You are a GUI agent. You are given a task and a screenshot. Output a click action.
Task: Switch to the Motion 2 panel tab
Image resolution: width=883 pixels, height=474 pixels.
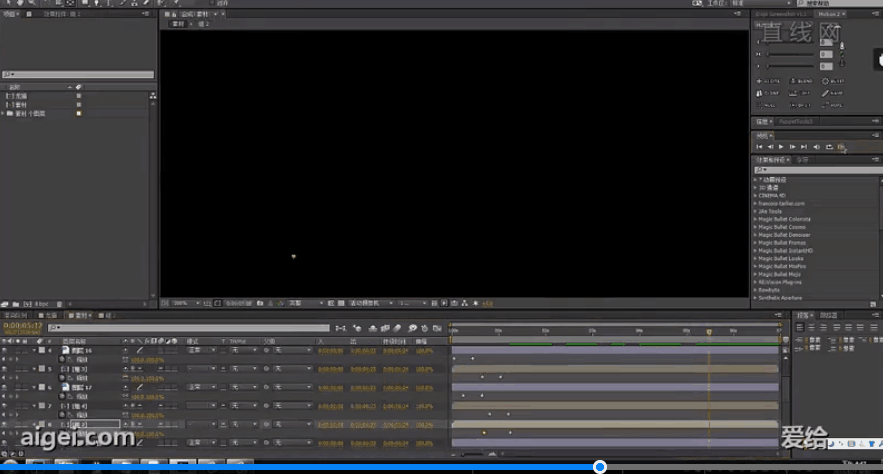830,15
